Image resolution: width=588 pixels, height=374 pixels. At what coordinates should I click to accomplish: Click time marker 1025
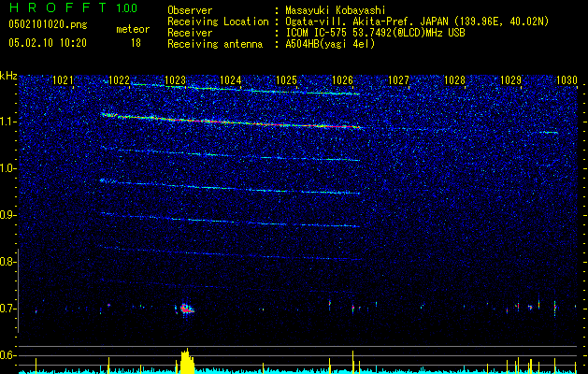pyautogui.click(x=286, y=80)
